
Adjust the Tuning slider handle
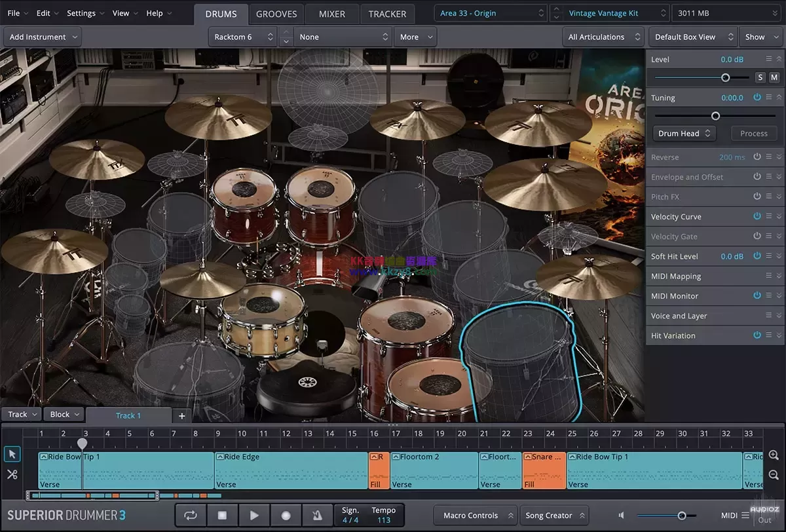pos(715,116)
